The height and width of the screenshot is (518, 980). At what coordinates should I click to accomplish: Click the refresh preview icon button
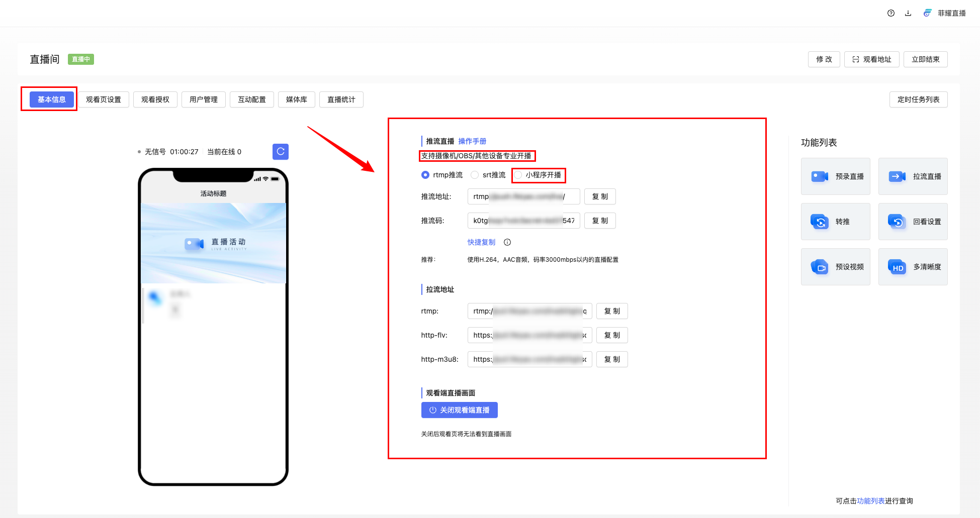281,151
